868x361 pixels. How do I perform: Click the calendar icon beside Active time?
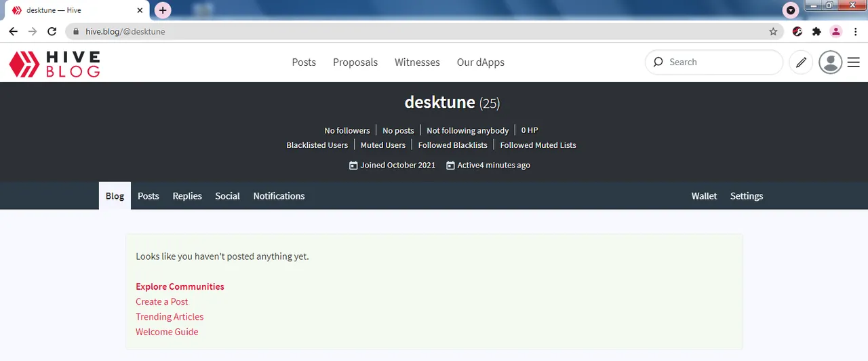(x=450, y=166)
